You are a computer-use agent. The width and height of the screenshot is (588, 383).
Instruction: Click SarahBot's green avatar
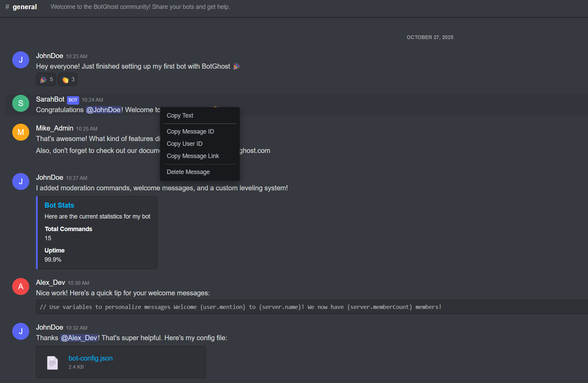pyautogui.click(x=21, y=103)
